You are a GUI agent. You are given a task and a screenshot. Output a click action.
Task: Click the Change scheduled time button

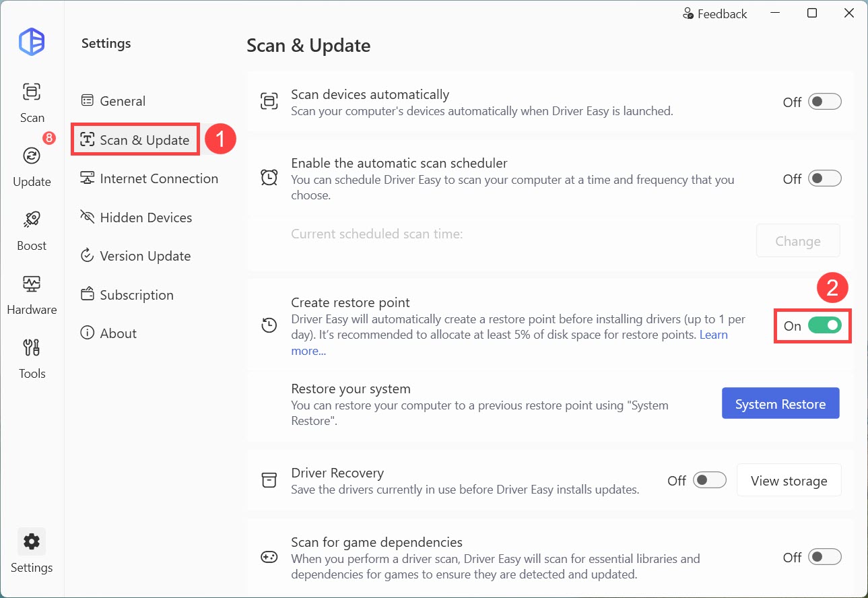pyautogui.click(x=798, y=240)
